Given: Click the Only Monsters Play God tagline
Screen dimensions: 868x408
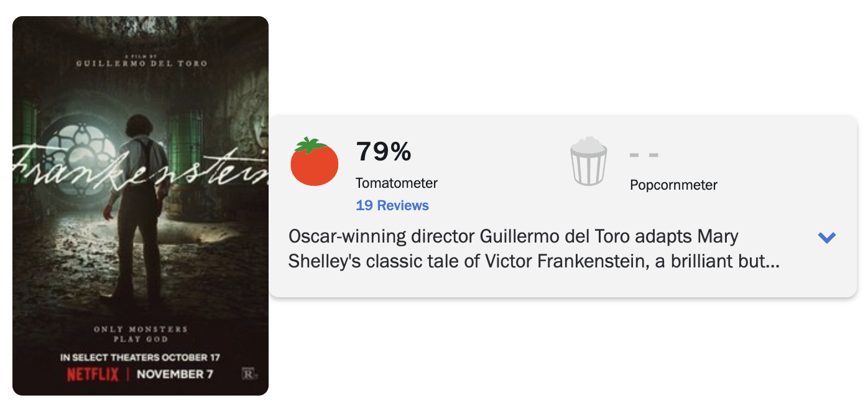Looking at the screenshot, I should tap(141, 334).
